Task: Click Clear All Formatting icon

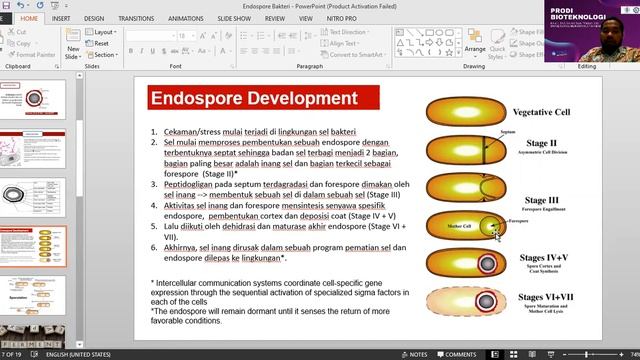Action: click(x=228, y=36)
